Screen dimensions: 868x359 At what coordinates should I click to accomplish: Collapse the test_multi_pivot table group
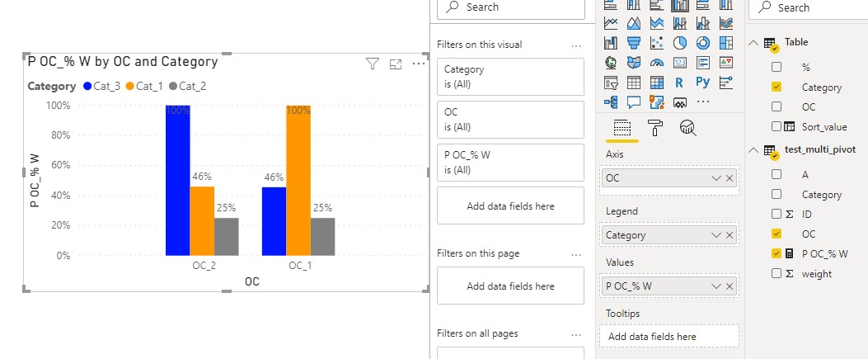(753, 149)
